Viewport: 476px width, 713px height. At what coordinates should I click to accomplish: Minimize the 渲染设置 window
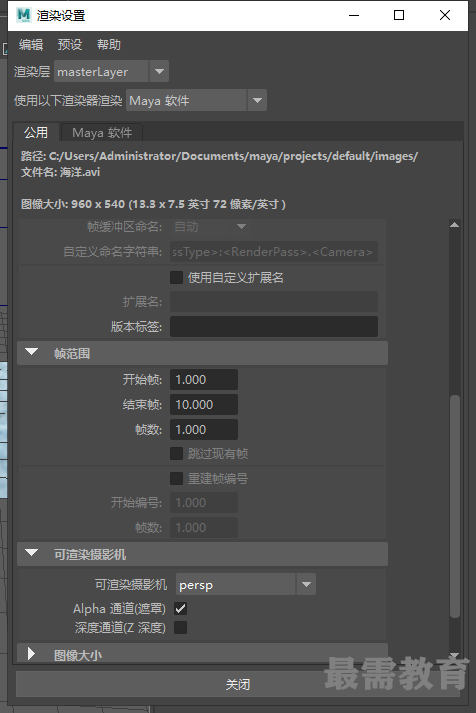tap(354, 15)
